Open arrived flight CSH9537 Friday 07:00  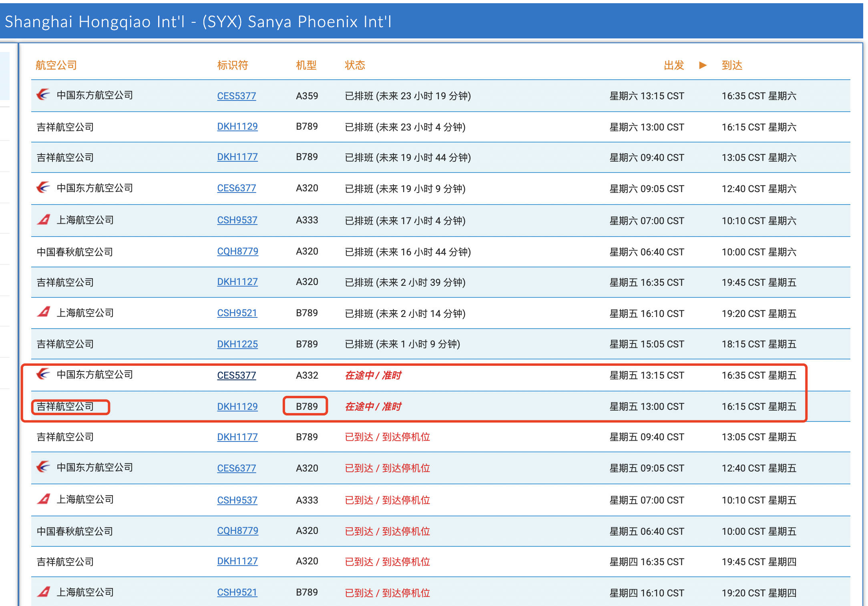click(x=237, y=500)
